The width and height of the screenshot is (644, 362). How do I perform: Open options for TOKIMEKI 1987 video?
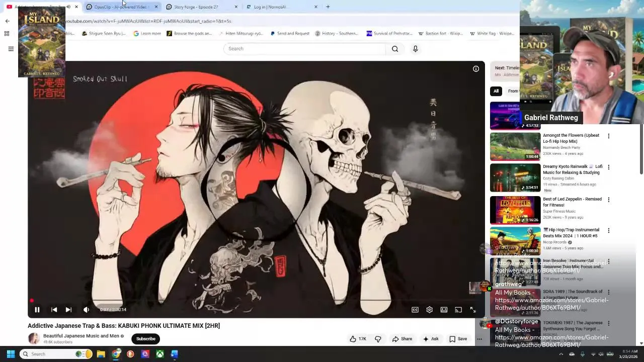[609, 323]
